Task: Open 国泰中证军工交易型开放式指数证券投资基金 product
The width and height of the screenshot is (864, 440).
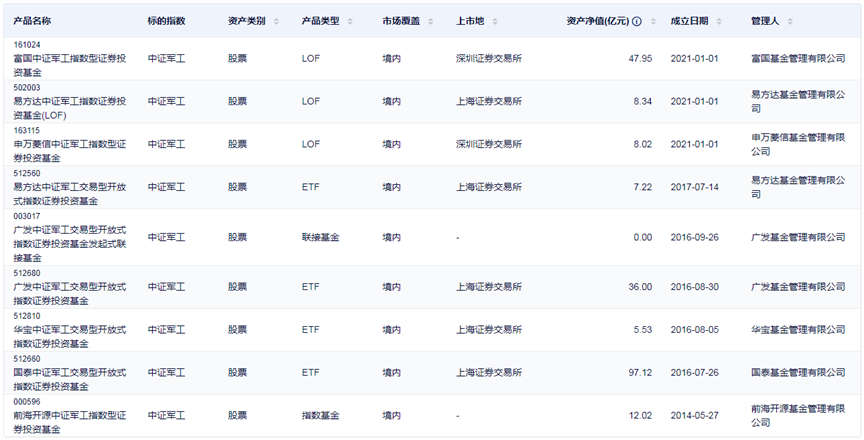Action: click(70, 380)
